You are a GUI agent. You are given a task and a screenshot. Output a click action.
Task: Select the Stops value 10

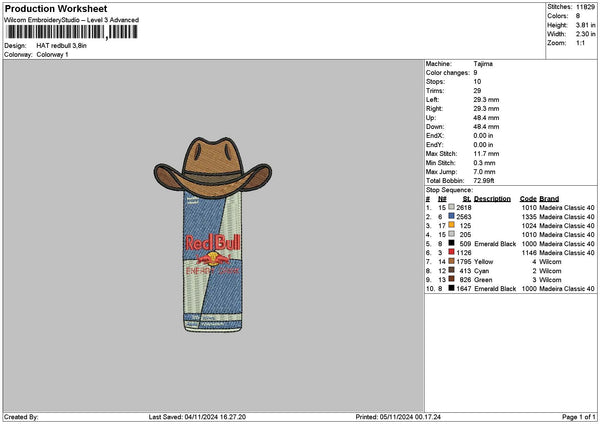pyautogui.click(x=477, y=82)
